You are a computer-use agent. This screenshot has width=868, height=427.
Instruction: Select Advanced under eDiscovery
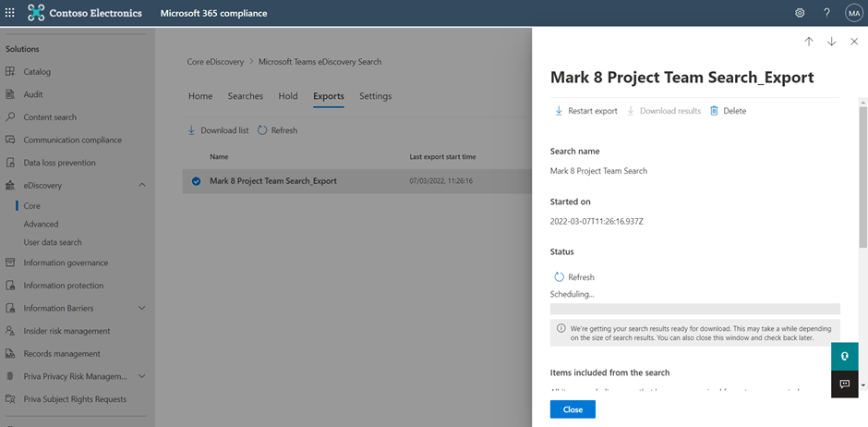[x=41, y=224]
